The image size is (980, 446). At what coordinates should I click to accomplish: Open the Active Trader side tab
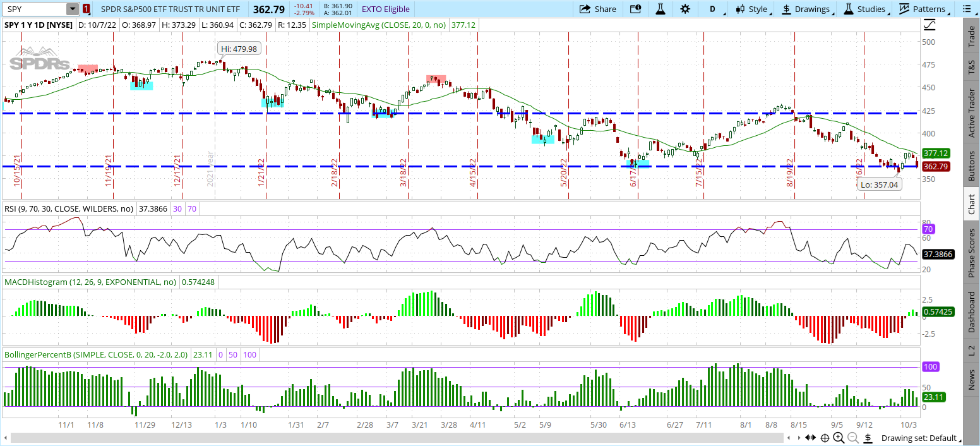[x=972, y=114]
